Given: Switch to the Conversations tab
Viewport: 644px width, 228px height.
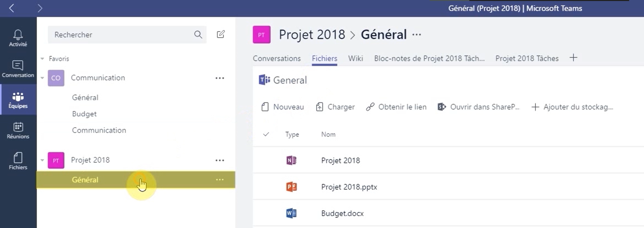Looking at the screenshot, I should click(x=277, y=58).
